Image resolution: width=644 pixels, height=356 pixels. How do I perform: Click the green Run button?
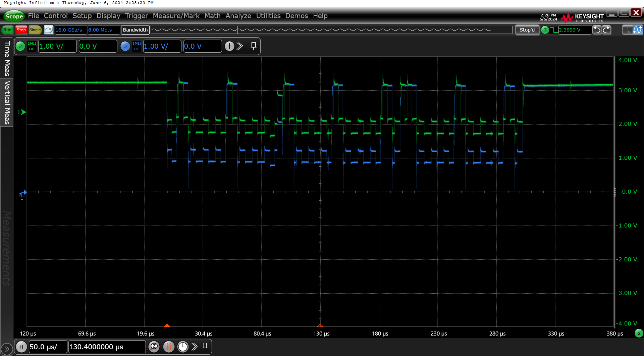tap(7, 30)
